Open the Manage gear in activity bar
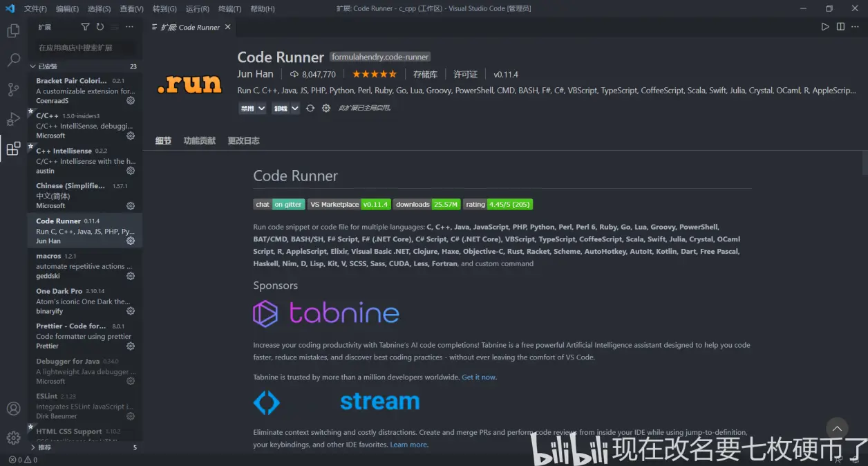The image size is (868, 466). click(x=13, y=438)
